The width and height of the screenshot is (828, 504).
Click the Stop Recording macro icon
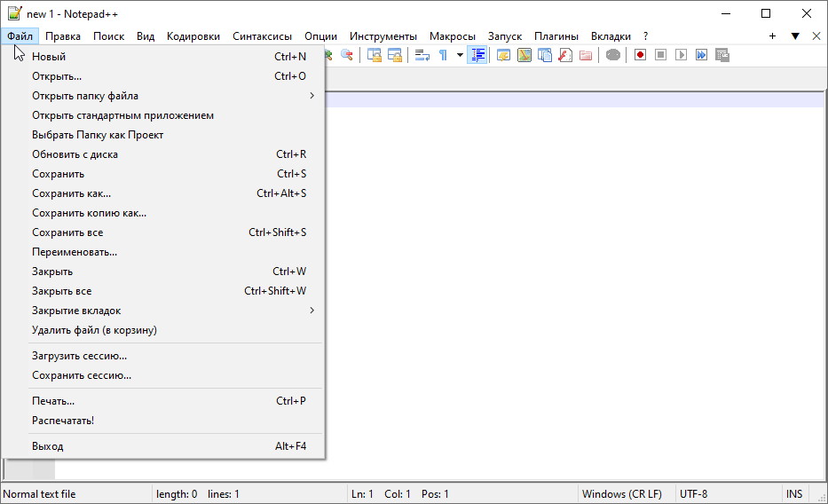pos(660,55)
